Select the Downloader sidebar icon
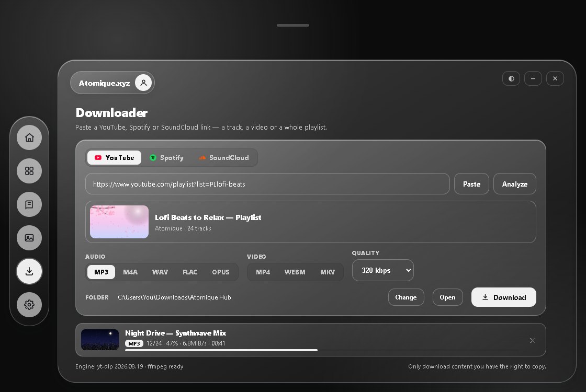586x392 pixels. 29,271
